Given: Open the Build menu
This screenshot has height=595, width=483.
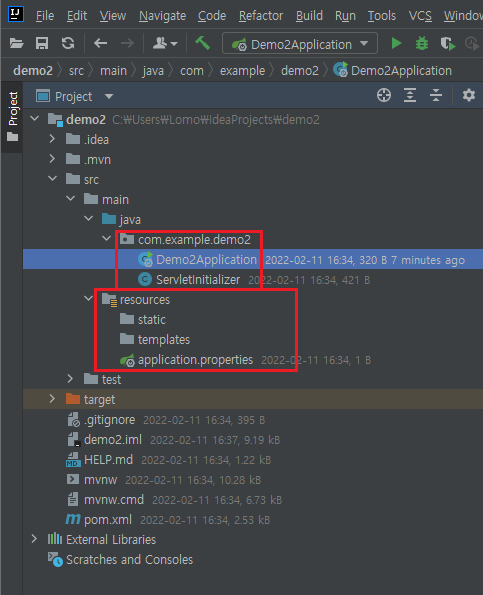Looking at the screenshot, I should [309, 16].
